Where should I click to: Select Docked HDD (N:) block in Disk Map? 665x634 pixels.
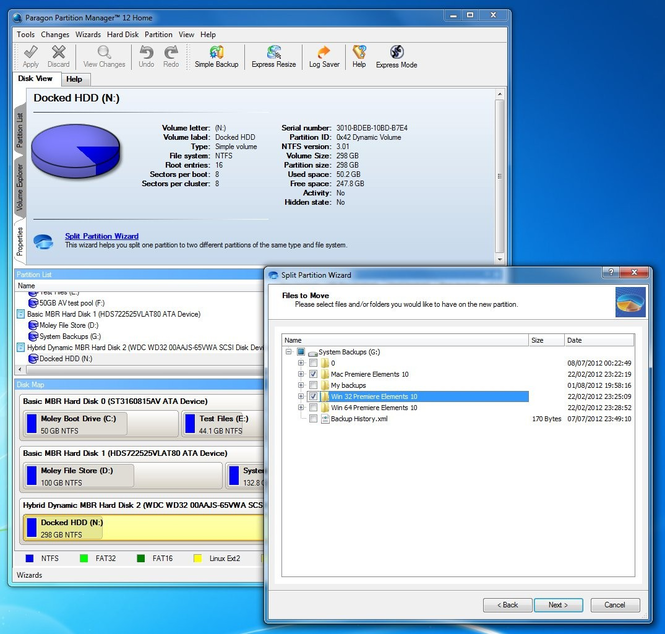pyautogui.click(x=143, y=528)
